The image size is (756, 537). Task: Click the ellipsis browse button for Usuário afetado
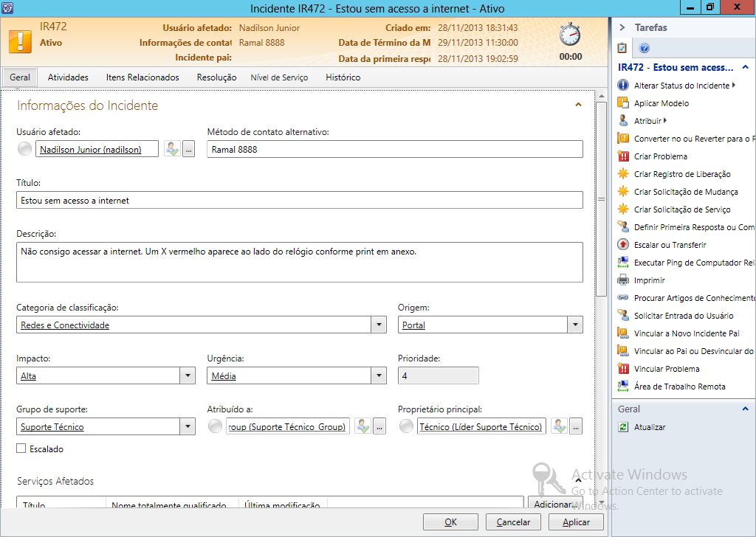pos(188,149)
